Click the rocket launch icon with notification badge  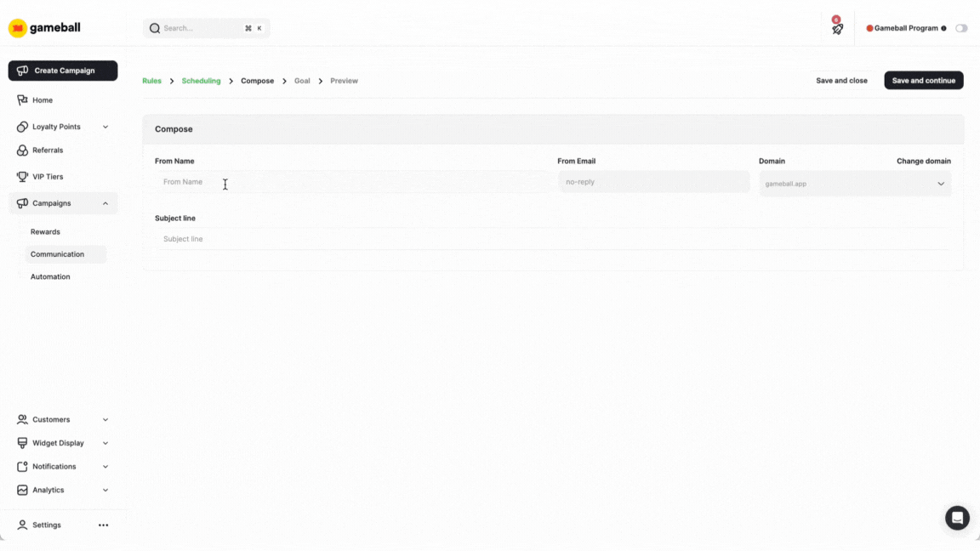pyautogui.click(x=836, y=28)
